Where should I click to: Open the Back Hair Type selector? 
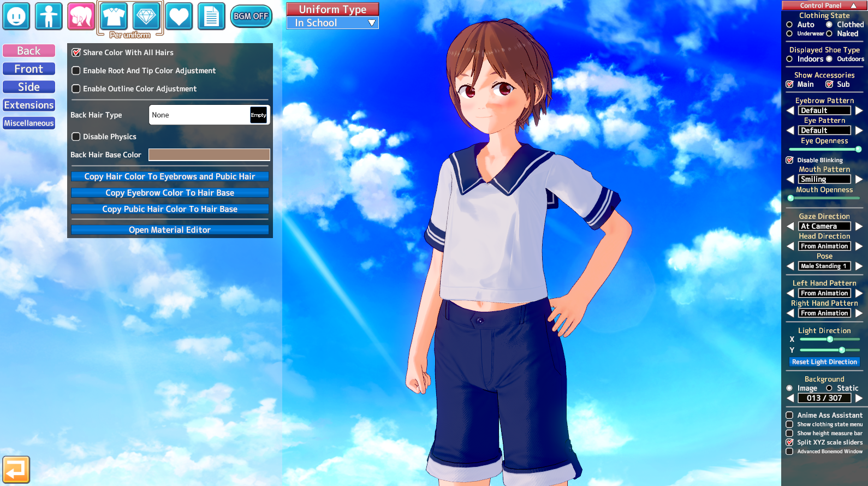click(209, 115)
